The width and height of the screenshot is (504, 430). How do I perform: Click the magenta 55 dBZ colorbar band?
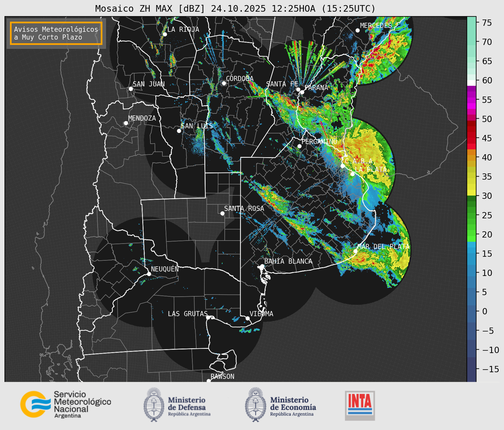pos(471,100)
